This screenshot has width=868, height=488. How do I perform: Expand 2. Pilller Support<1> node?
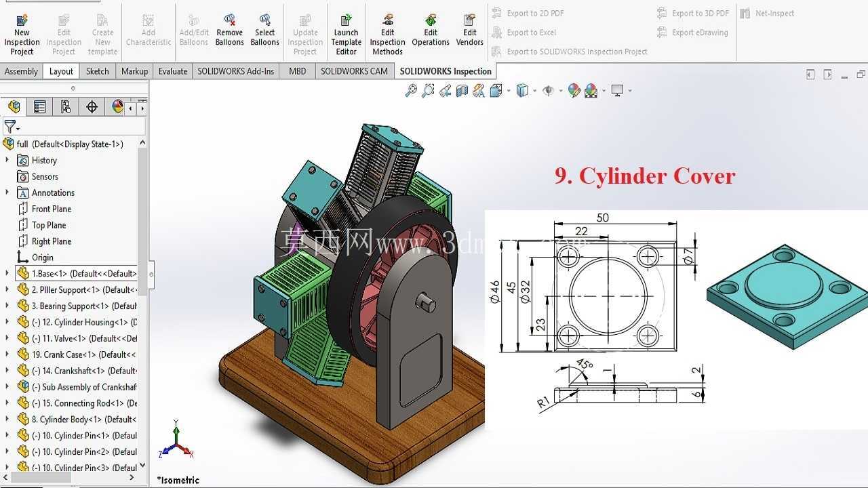point(7,289)
